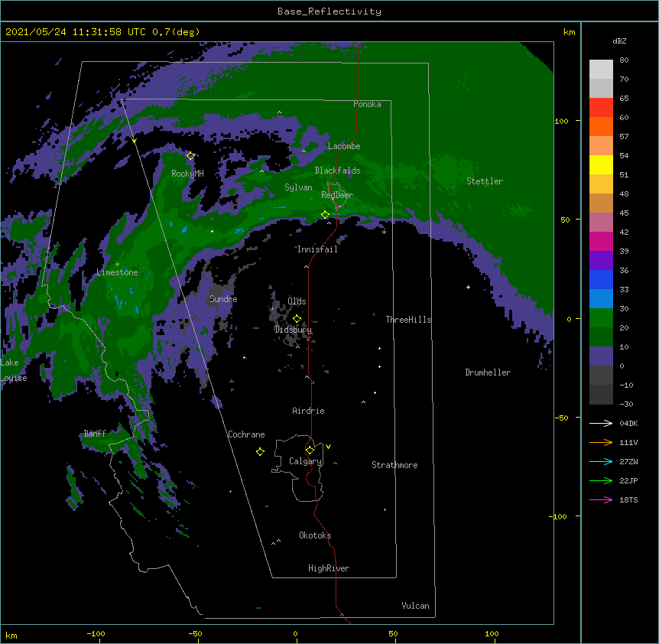This screenshot has height=644, width=659.
Task: Pick the darkest gray -30 dBZ swatch
Action: (601, 395)
